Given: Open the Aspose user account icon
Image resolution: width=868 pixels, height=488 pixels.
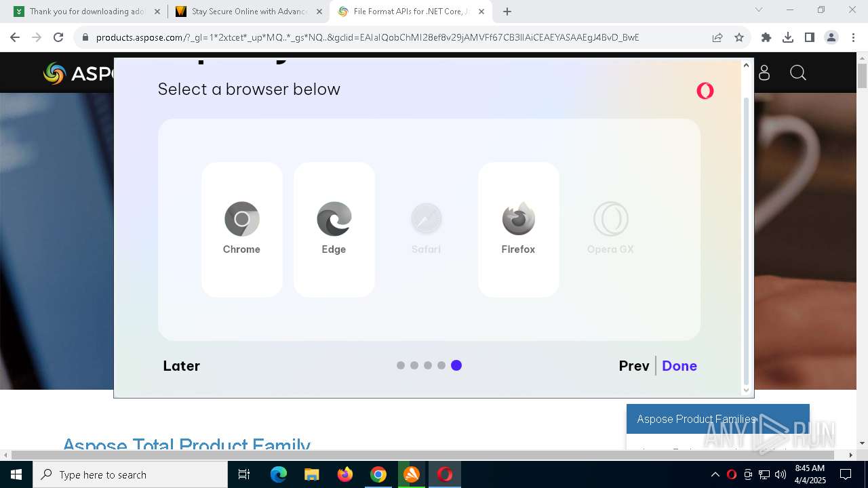Looking at the screenshot, I should 764,73.
